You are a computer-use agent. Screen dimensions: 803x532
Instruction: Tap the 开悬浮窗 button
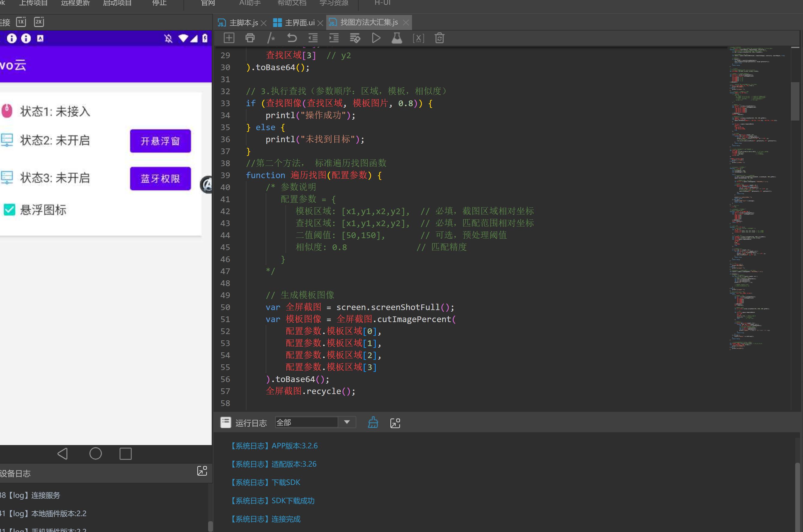coord(160,141)
